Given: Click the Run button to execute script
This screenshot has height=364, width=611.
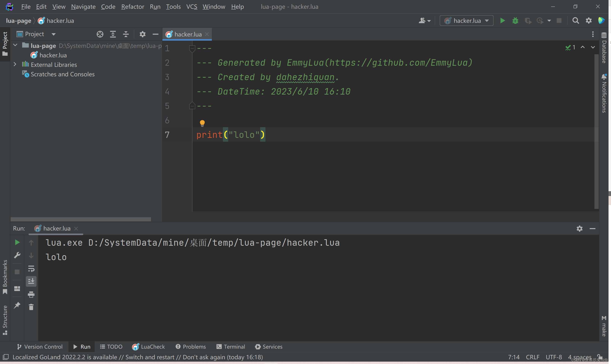Looking at the screenshot, I should pos(503,20).
